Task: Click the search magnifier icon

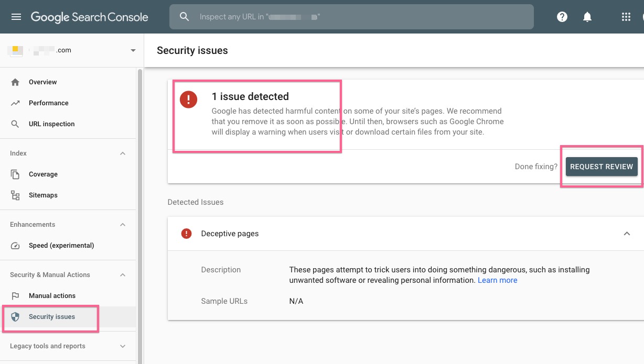Action: pyautogui.click(x=184, y=17)
